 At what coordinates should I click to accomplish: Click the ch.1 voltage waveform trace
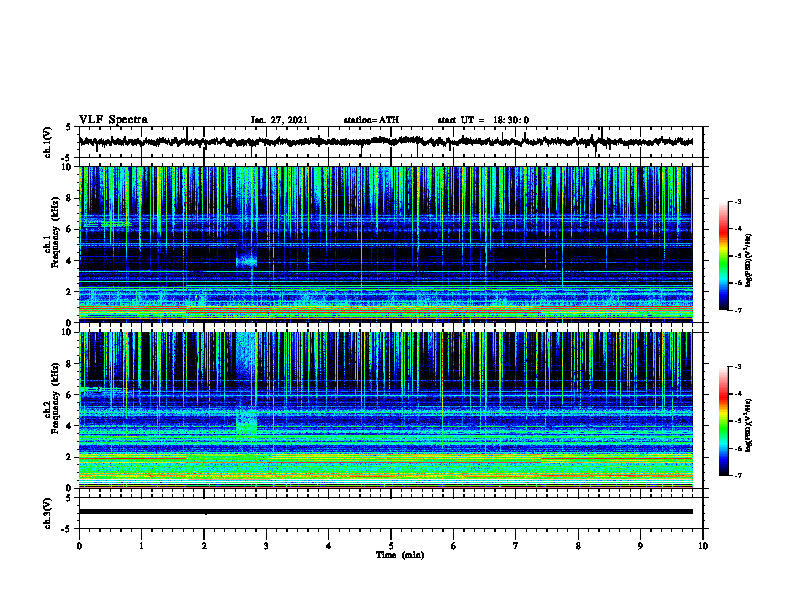coord(385,142)
